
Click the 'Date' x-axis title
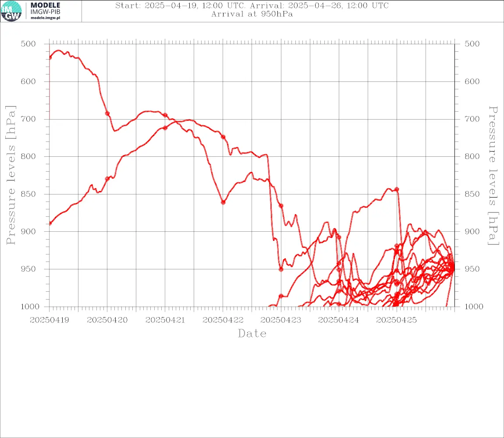coord(252,334)
